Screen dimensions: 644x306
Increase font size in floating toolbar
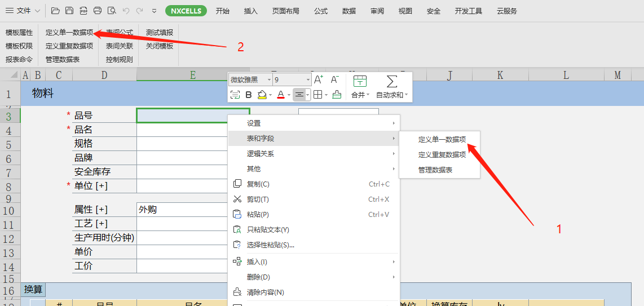[319, 80]
